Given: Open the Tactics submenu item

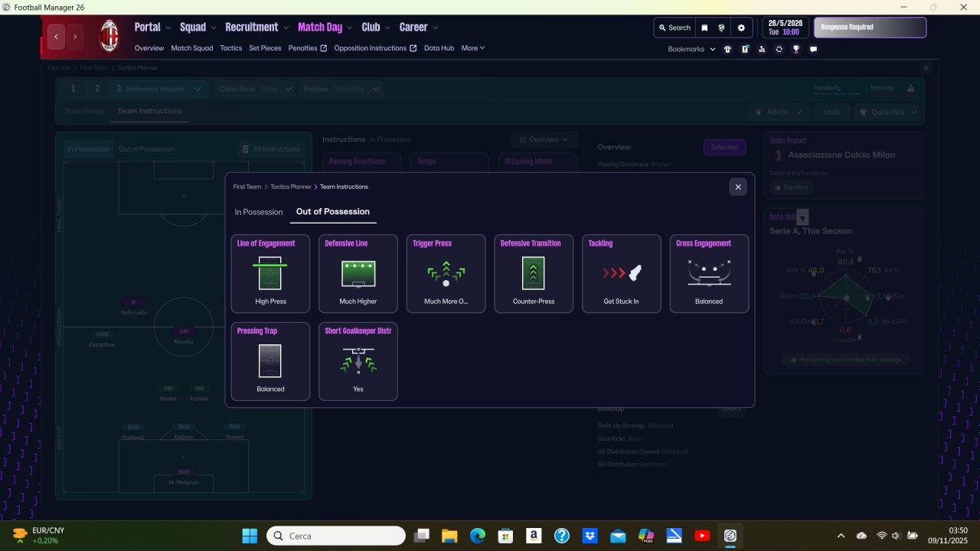Looking at the screenshot, I should point(231,48).
